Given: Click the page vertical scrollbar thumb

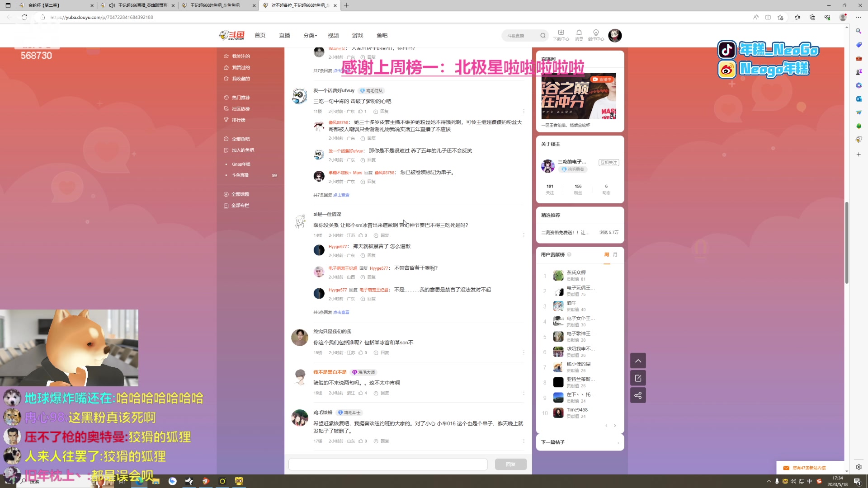Looking at the screenshot, I should pos(846,243).
